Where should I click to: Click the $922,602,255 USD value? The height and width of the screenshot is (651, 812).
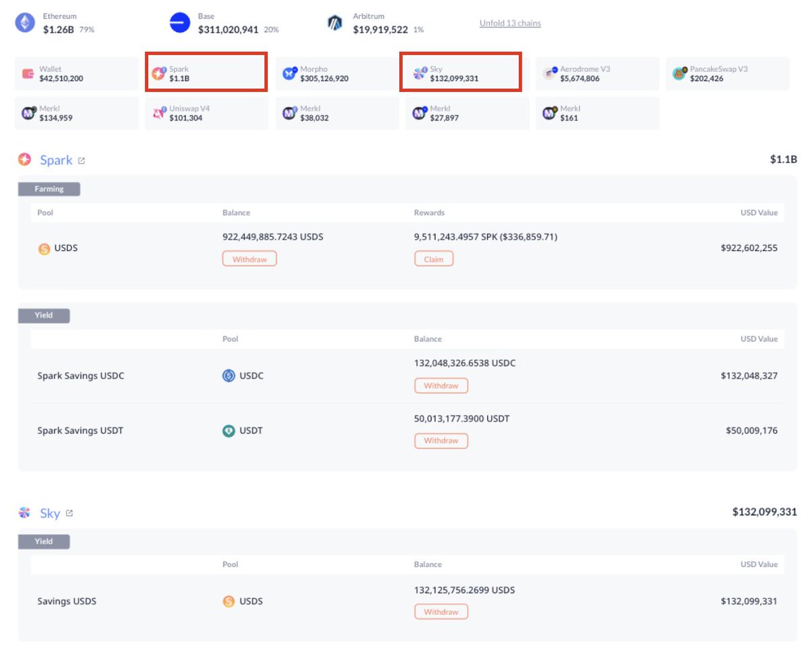pos(749,248)
